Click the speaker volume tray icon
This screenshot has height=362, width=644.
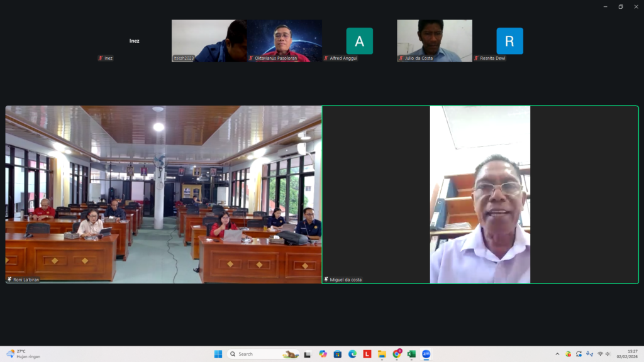609,354
